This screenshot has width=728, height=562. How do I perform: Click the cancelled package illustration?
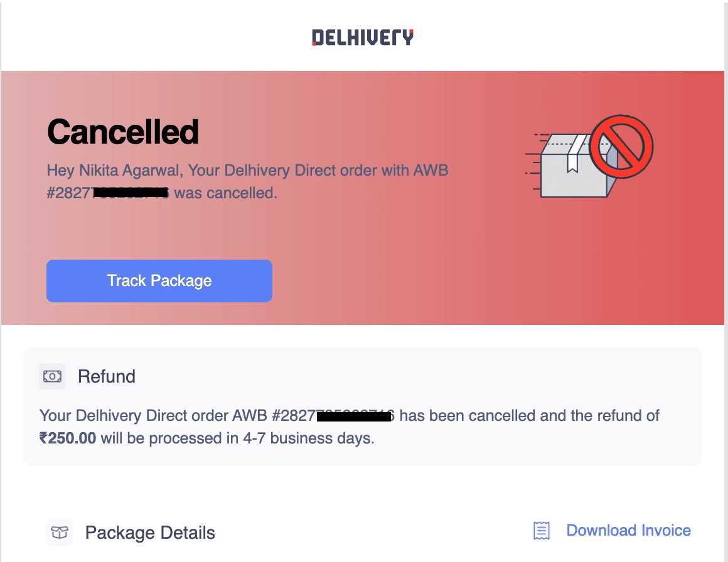pyautogui.click(x=589, y=156)
